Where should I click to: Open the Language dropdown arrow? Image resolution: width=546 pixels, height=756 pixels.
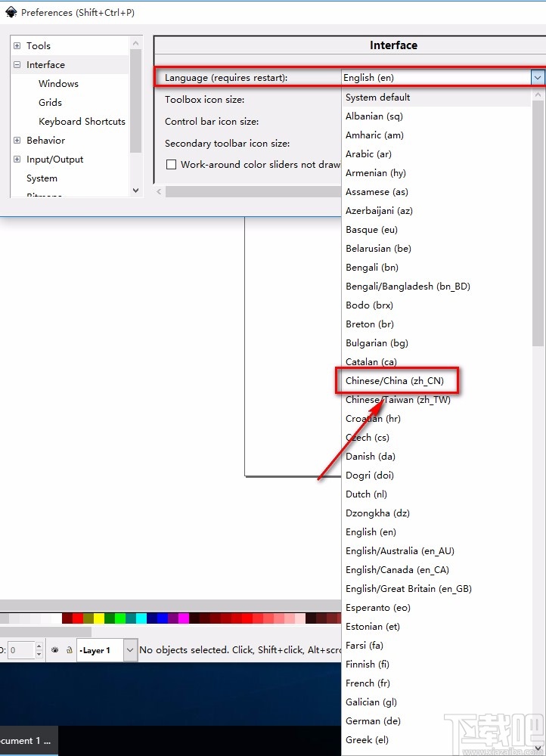(538, 78)
